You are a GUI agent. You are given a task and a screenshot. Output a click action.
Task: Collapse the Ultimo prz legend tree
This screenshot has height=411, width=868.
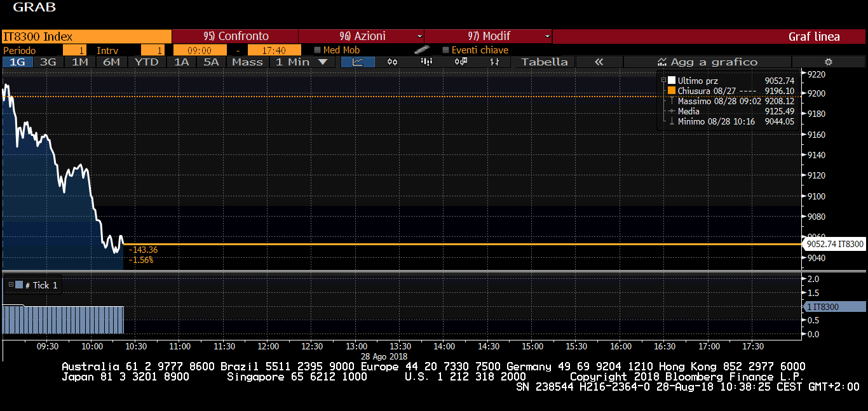[x=664, y=81]
